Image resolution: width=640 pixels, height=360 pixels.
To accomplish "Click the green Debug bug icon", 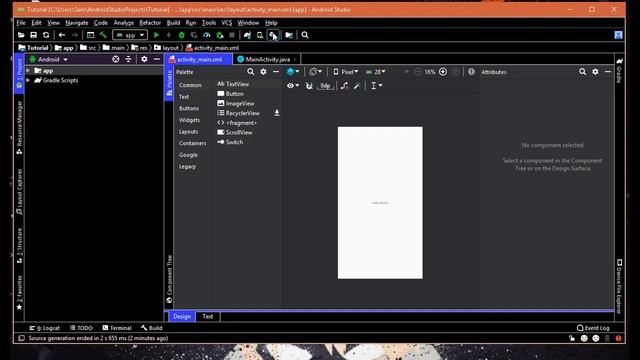I will (x=182, y=35).
